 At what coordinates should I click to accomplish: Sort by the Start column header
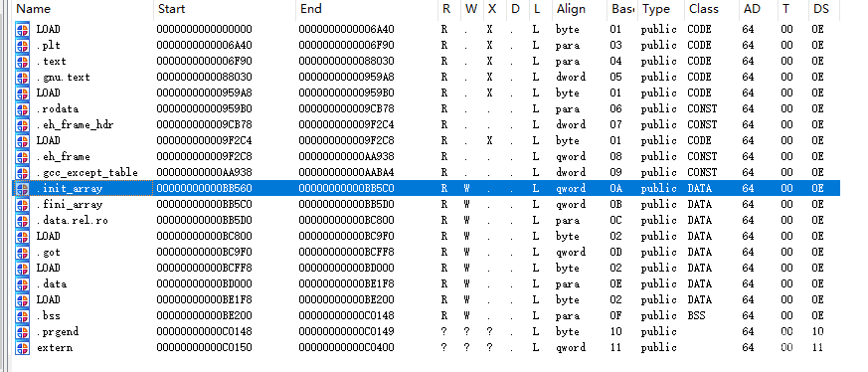pos(172,9)
